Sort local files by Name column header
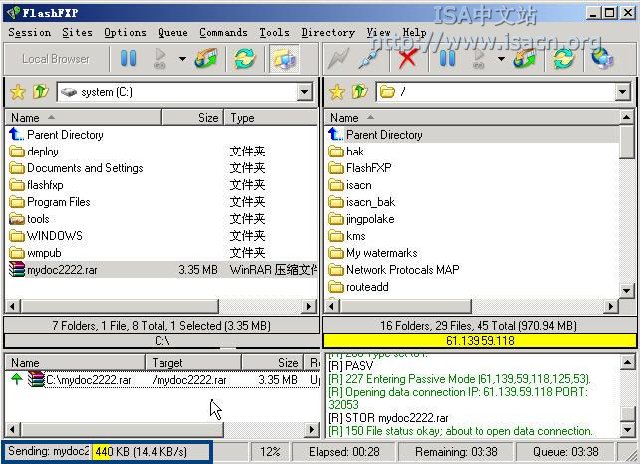 tap(83, 118)
